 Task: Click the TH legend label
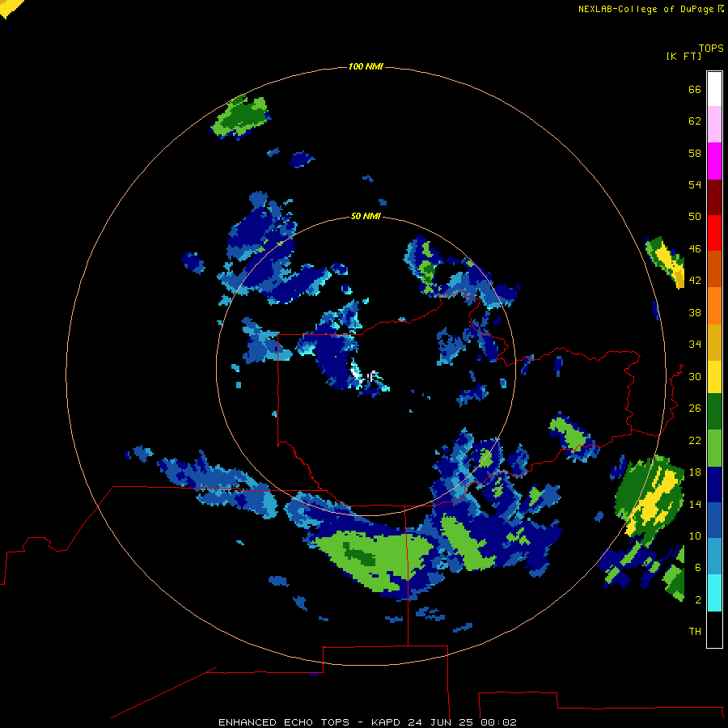695,632
